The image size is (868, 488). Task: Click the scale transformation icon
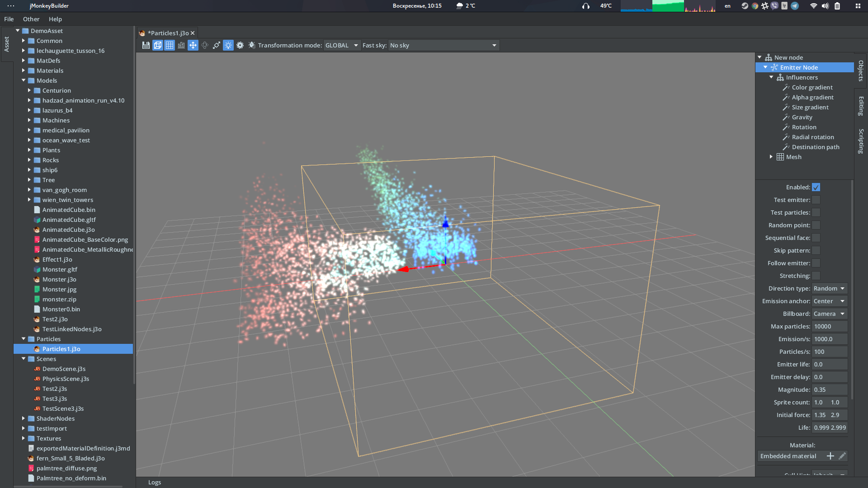click(217, 45)
